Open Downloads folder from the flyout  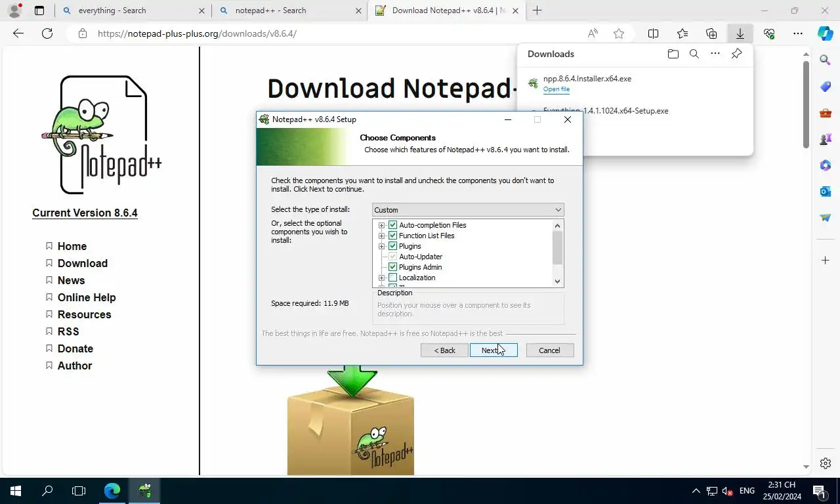point(673,54)
